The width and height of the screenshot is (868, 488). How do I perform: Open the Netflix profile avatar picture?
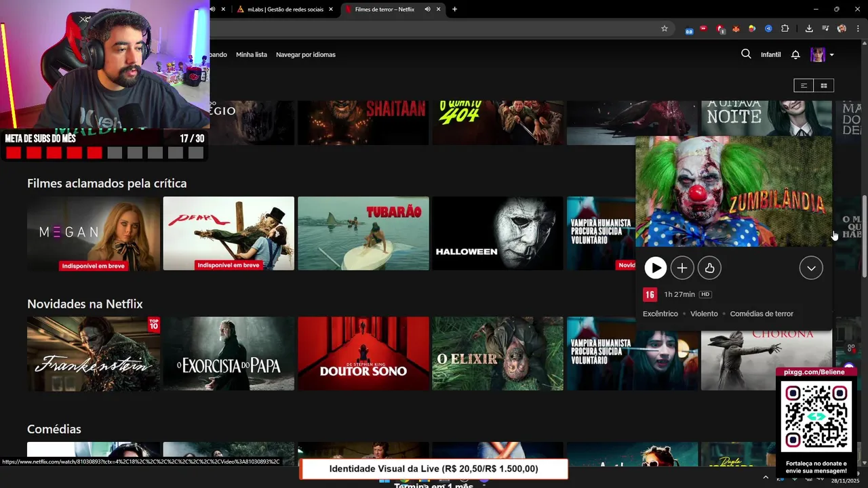click(x=818, y=54)
